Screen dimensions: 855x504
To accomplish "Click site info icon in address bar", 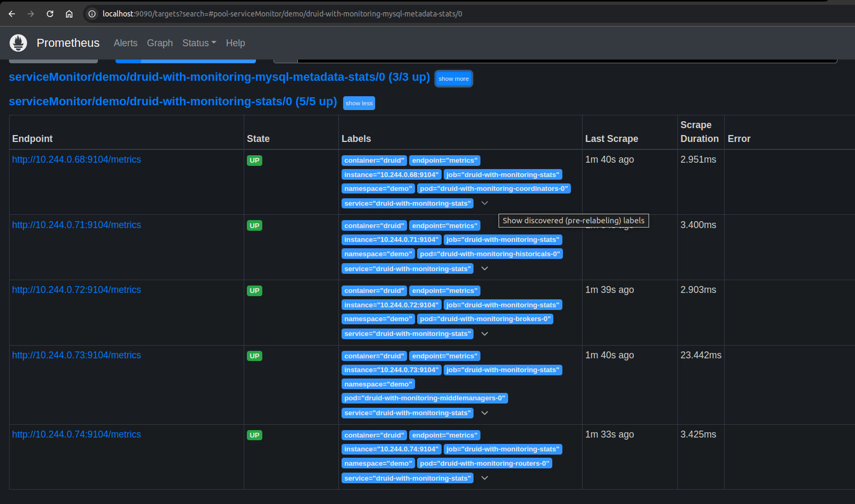I will click(92, 14).
